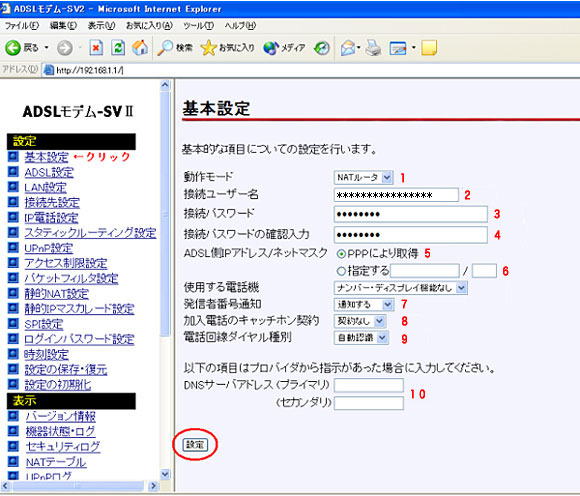Open the Media (メディア) toolbar button
Image resolution: width=580 pixels, height=496 pixels.
tap(284, 48)
